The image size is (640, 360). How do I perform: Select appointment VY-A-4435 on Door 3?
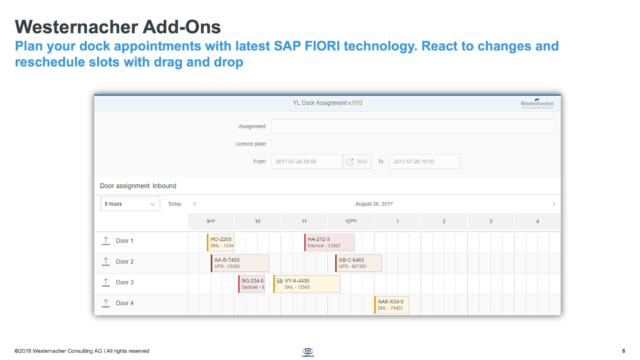pyautogui.click(x=307, y=284)
